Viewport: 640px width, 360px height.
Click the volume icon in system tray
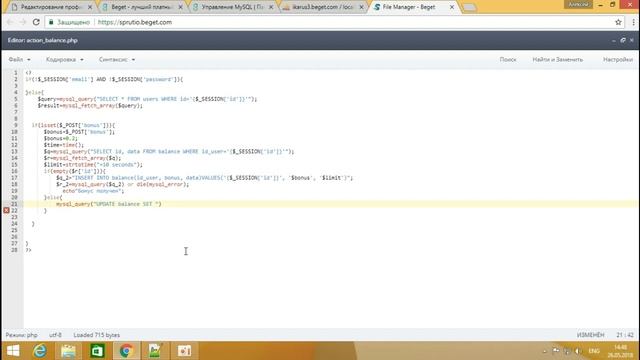point(578,351)
